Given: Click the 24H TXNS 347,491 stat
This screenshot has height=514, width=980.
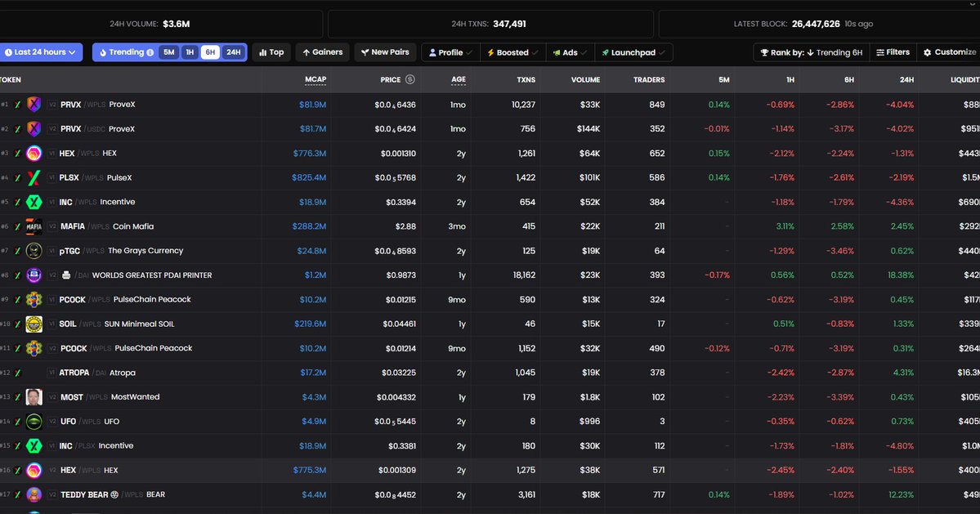Looking at the screenshot, I should pyautogui.click(x=489, y=24).
